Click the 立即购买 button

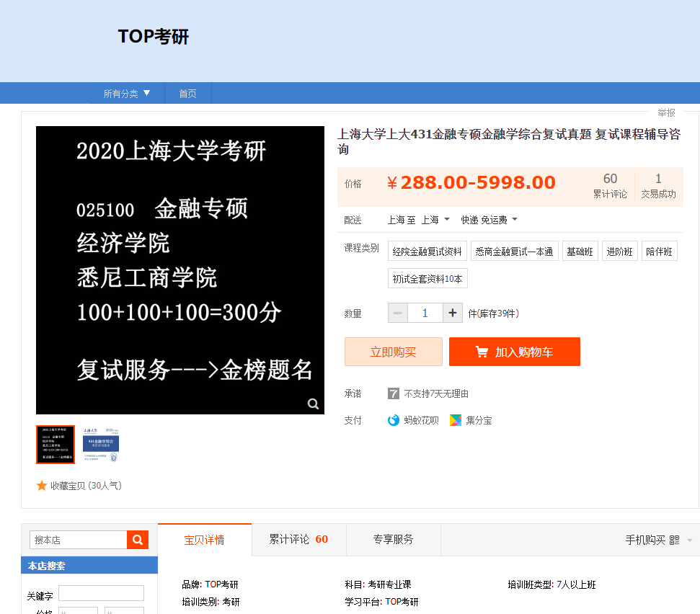click(394, 352)
